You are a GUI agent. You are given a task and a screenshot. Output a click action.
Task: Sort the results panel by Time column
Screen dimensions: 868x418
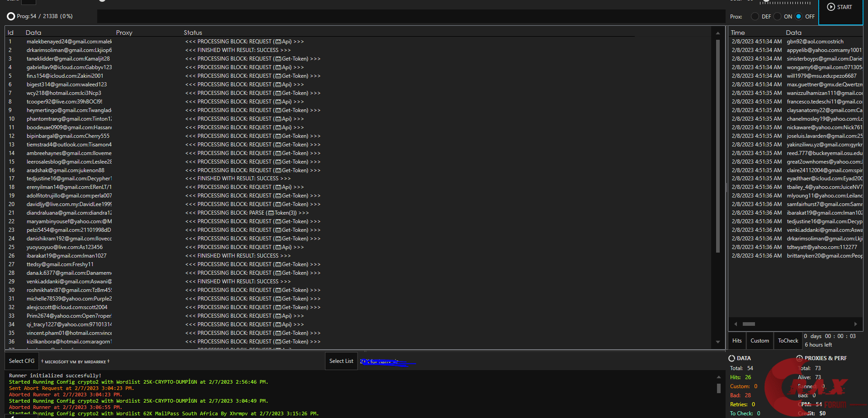click(737, 33)
